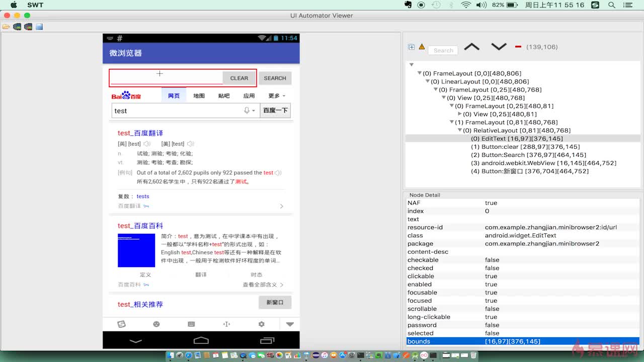Viewport: 644px width, 362px height.
Task: Click the Sogou keyboard logo icon
Action: click(x=121, y=324)
